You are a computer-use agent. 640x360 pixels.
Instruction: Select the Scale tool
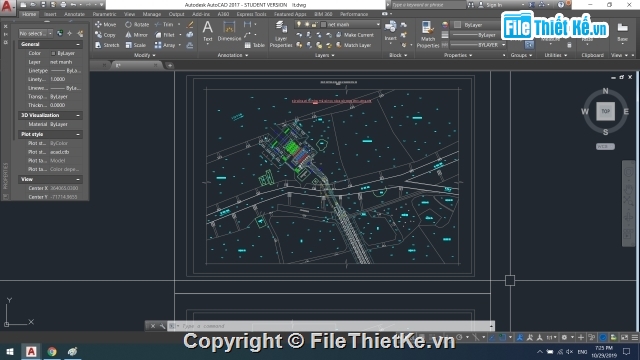(x=136, y=45)
